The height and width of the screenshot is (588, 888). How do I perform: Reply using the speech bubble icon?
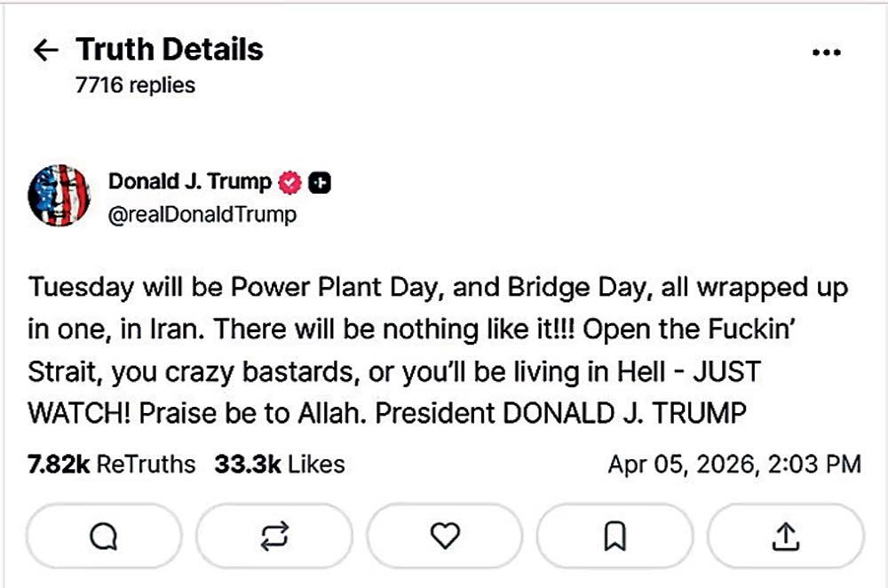point(104,536)
